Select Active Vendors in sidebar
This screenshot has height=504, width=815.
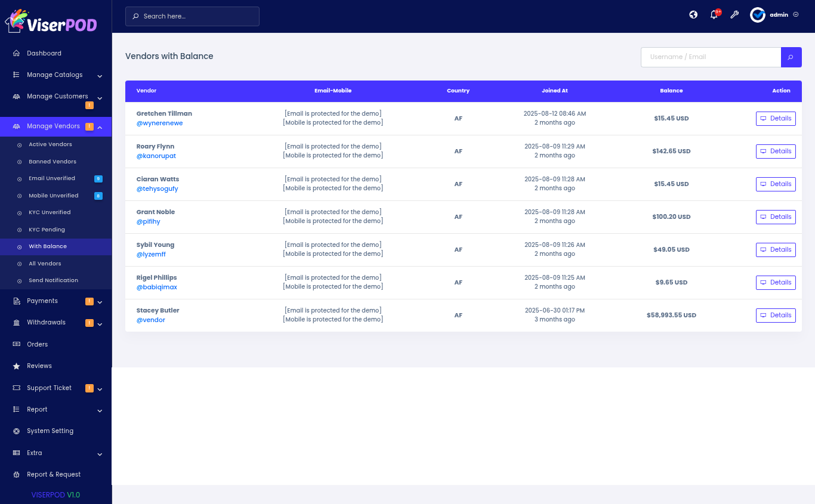click(x=50, y=144)
